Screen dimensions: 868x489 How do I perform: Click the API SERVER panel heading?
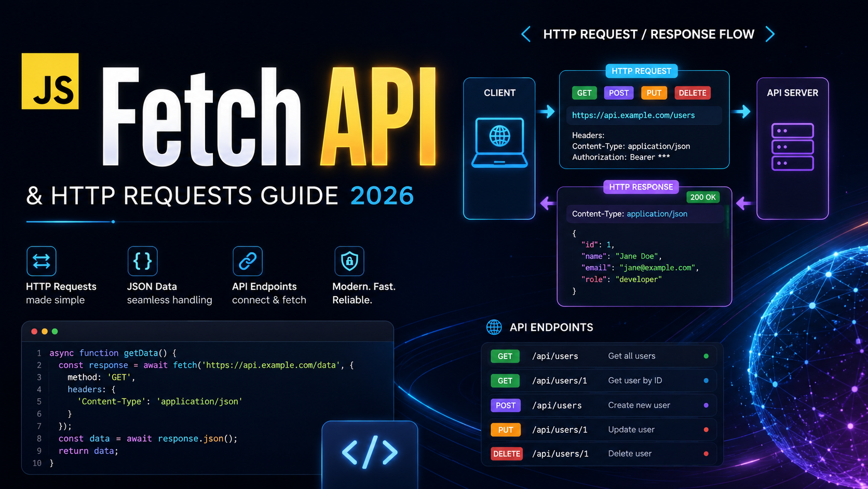click(x=792, y=93)
